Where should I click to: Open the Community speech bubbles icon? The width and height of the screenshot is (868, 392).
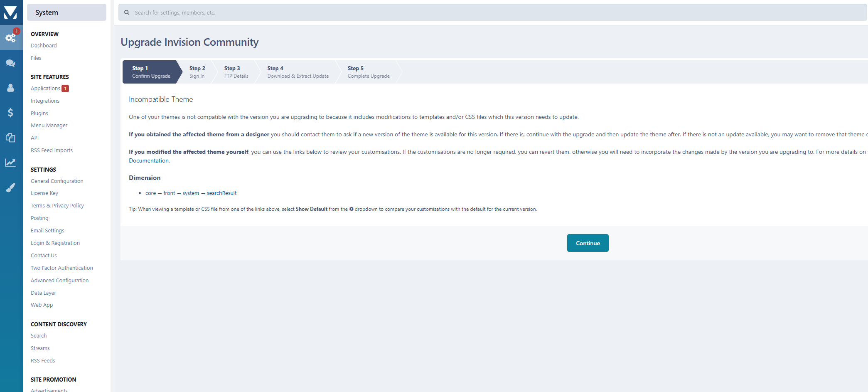pyautogui.click(x=10, y=63)
